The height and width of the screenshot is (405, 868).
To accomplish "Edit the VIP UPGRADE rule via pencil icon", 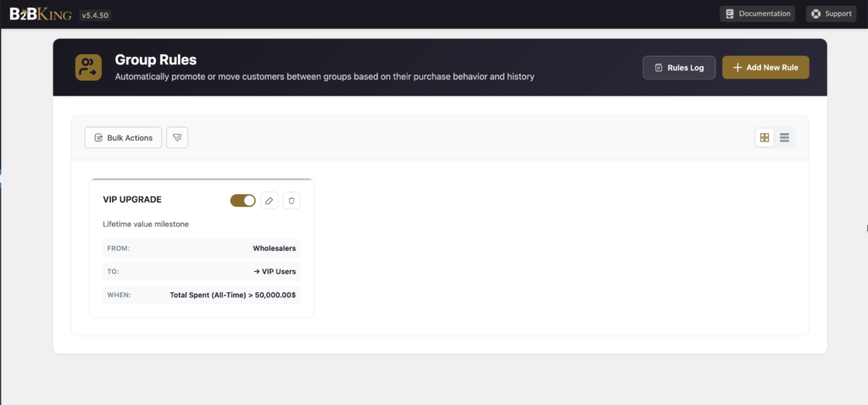I will point(269,200).
